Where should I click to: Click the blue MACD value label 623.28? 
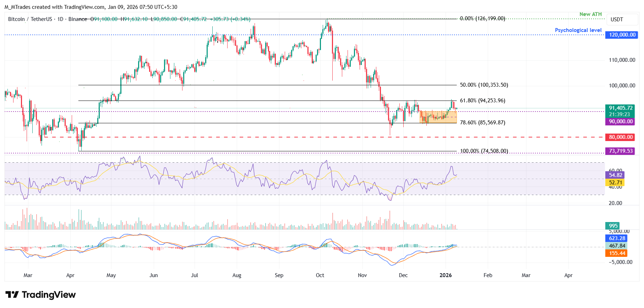click(x=617, y=238)
